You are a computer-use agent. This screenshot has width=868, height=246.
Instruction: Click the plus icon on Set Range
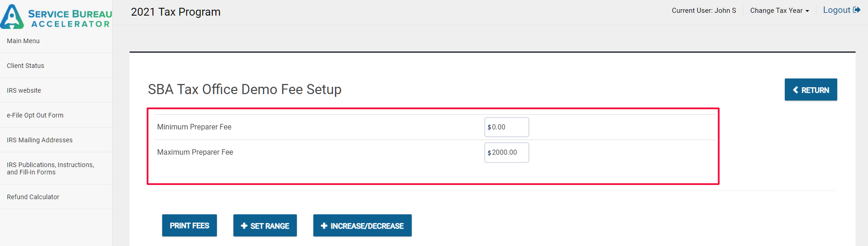[x=244, y=226]
